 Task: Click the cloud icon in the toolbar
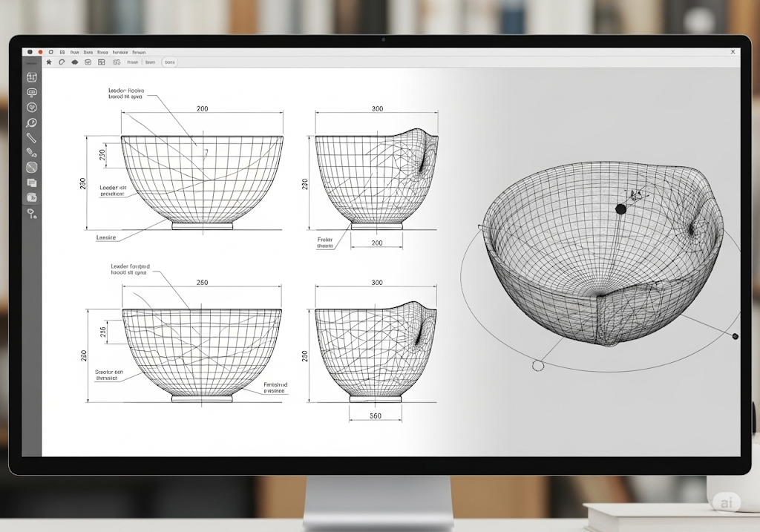click(x=75, y=63)
